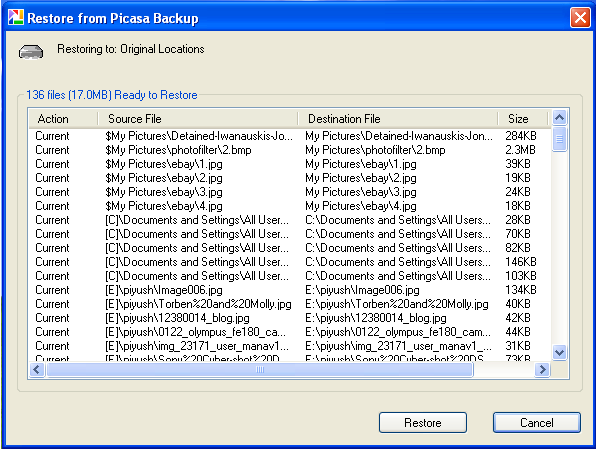Click the 44KB size cell

(x=518, y=332)
